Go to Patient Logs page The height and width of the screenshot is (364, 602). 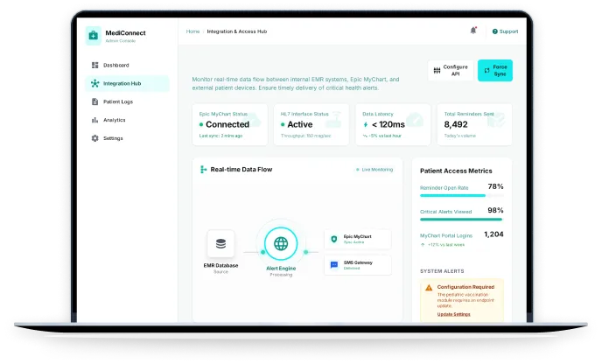[117, 101]
